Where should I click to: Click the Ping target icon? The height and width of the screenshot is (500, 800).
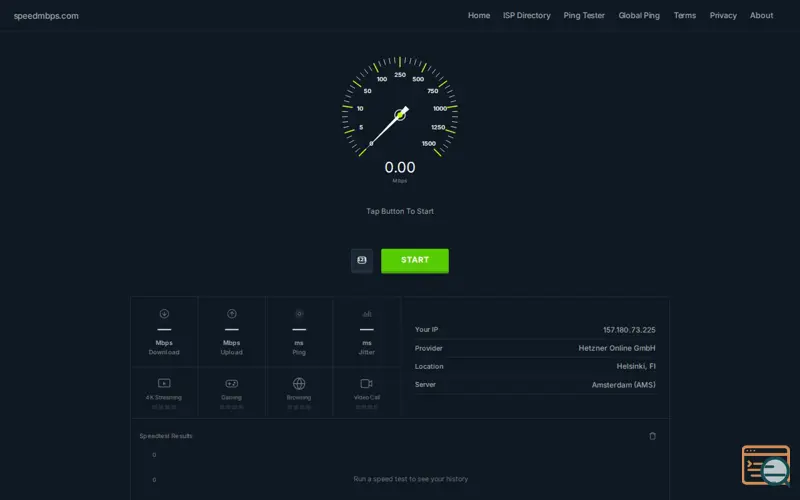299,314
